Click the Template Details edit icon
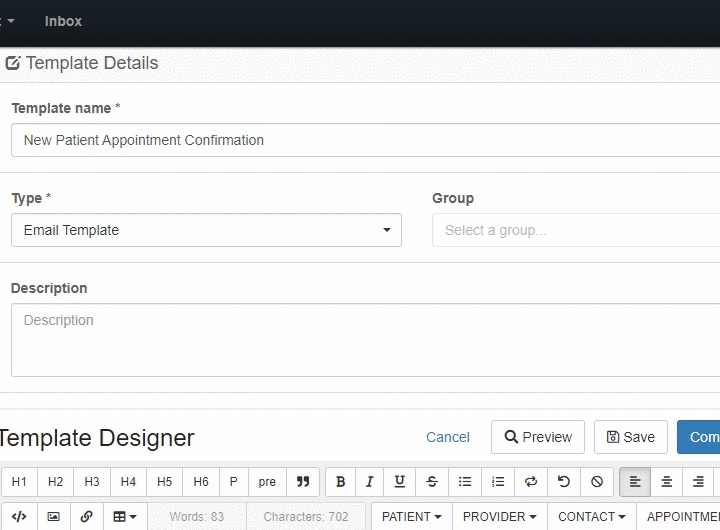The width and height of the screenshot is (720, 530). (x=13, y=63)
